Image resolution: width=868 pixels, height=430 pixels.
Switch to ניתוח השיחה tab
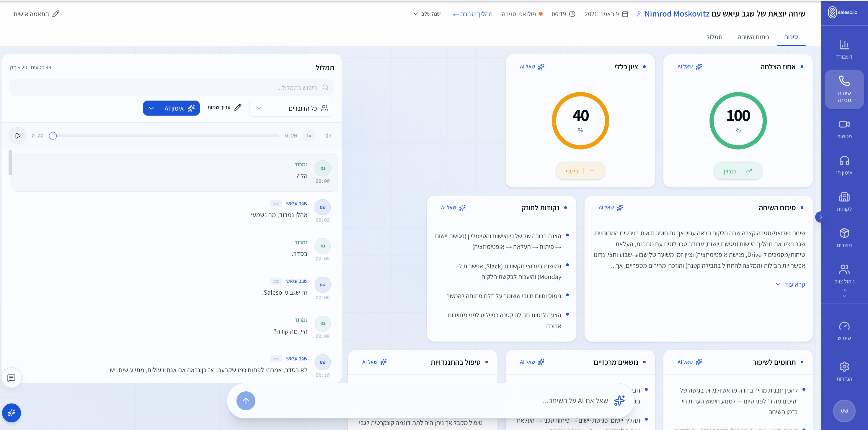pyautogui.click(x=753, y=37)
